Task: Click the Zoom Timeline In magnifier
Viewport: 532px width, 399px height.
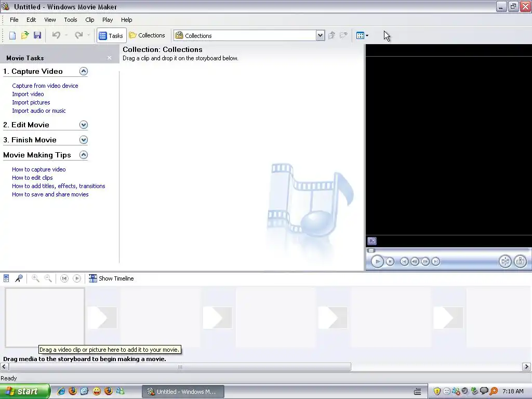Action: (x=35, y=278)
